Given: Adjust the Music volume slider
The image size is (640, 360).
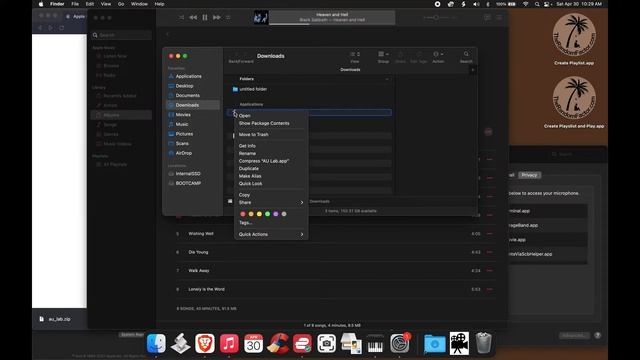Looking at the screenshot, I should [x=440, y=18].
